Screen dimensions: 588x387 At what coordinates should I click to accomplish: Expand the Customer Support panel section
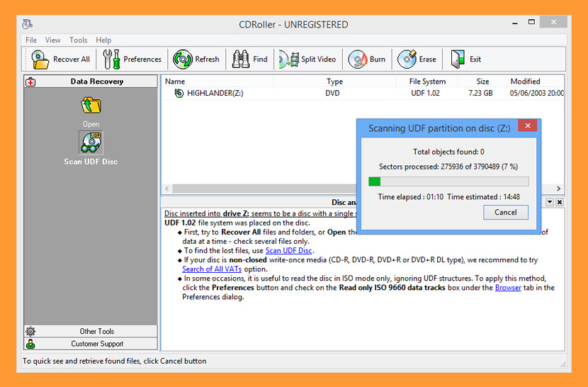tap(91, 344)
